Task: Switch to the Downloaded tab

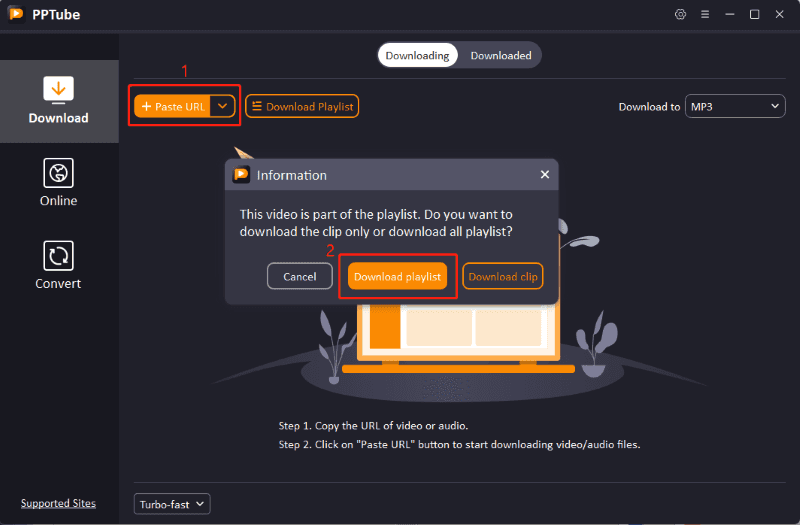Action: coord(501,55)
